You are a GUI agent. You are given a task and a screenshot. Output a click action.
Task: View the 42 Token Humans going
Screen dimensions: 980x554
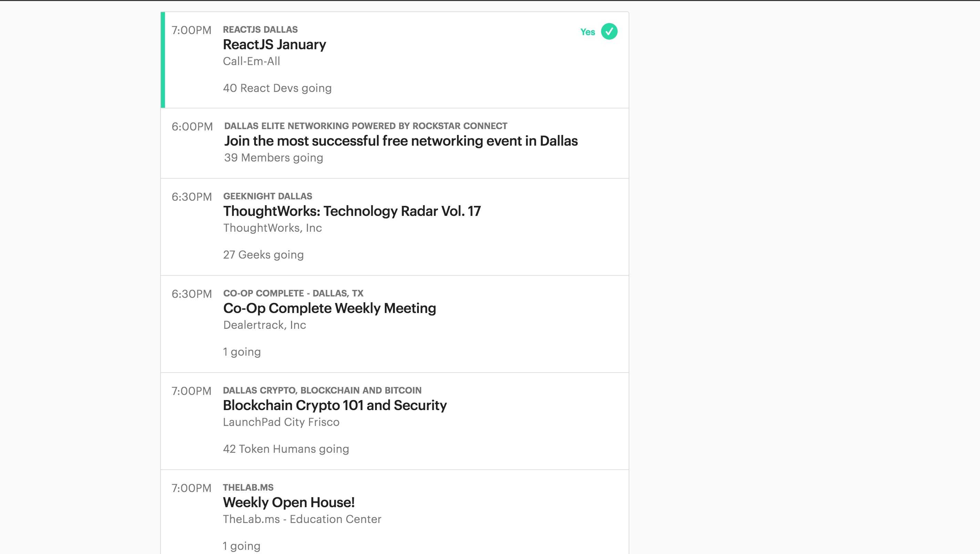[x=286, y=449]
